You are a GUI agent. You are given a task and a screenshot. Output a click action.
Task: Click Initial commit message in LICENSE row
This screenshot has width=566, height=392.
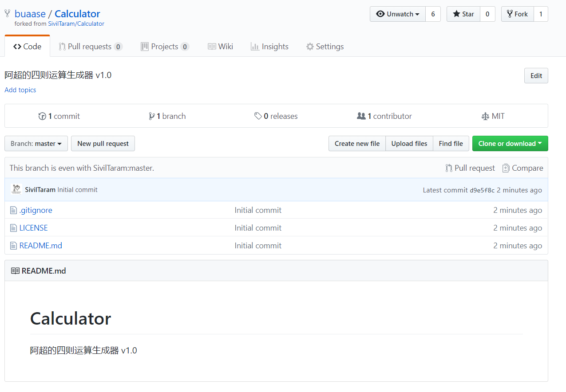pyautogui.click(x=258, y=228)
